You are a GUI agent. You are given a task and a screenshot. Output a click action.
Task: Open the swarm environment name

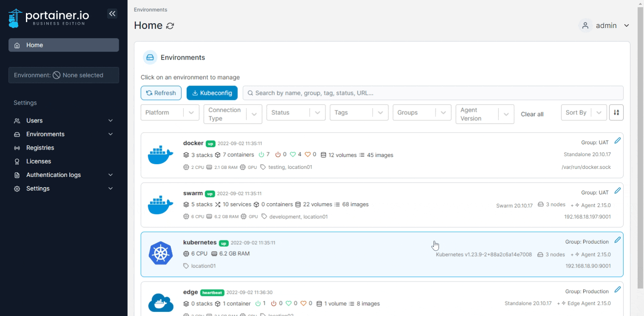(193, 193)
